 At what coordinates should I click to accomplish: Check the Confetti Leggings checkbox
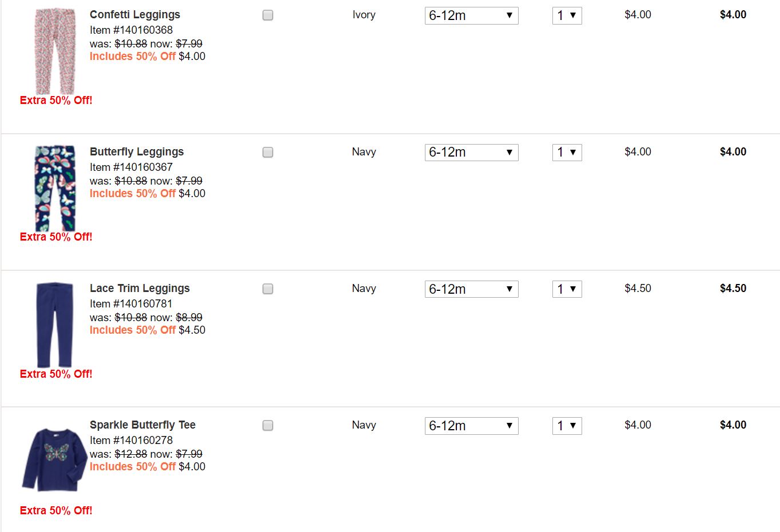click(x=268, y=15)
